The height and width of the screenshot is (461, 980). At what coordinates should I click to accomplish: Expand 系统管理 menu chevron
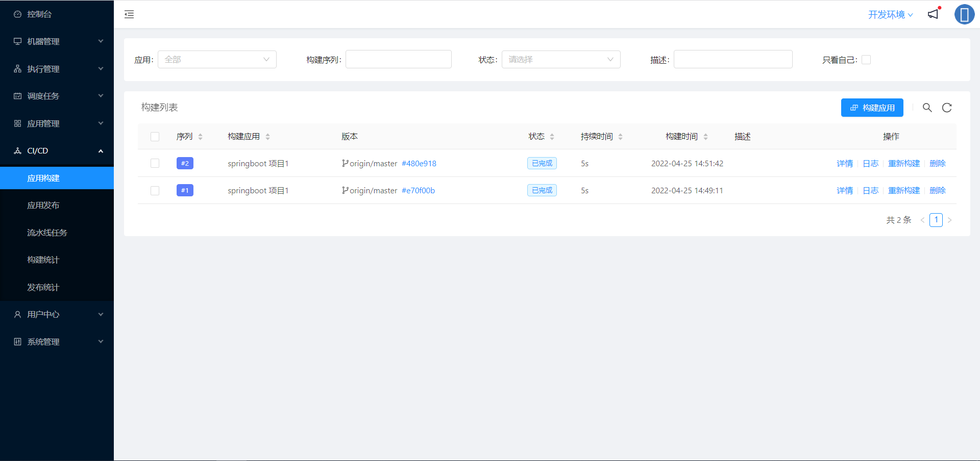click(101, 342)
